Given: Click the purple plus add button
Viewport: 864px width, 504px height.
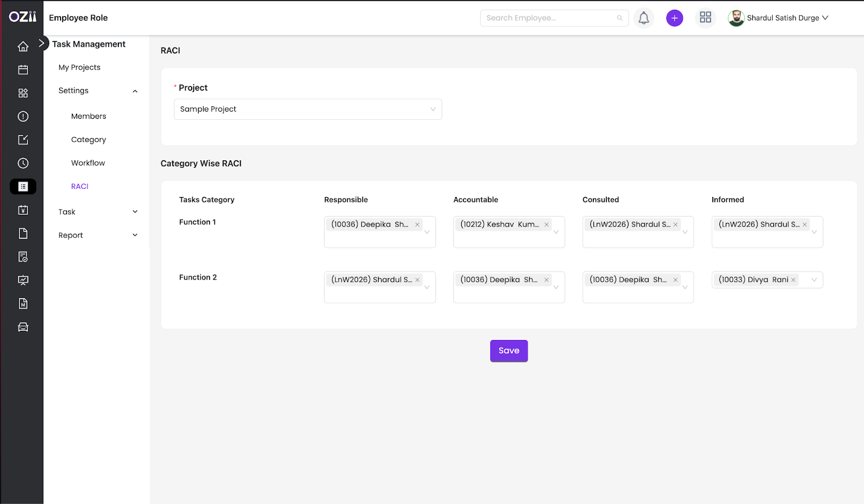Looking at the screenshot, I should 674,18.
